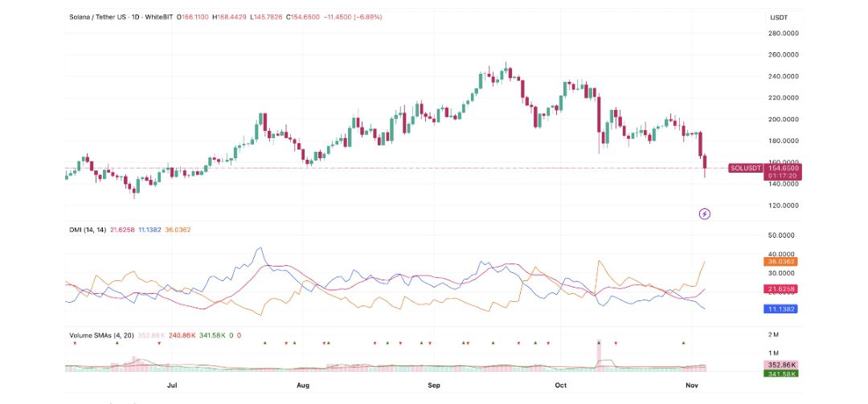Click the Jul label on time axis
Viewport: 868px width, 404px height.
pos(171,386)
